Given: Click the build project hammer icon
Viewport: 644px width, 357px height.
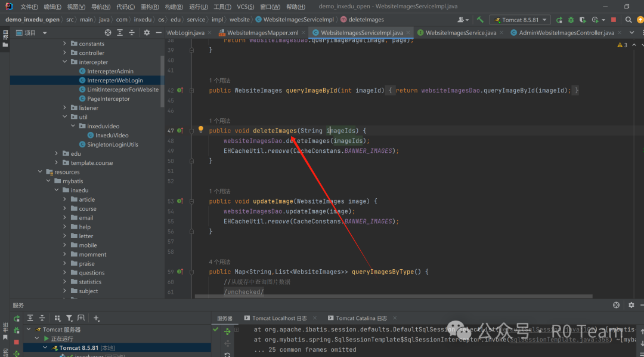Looking at the screenshot, I should 480,20.
